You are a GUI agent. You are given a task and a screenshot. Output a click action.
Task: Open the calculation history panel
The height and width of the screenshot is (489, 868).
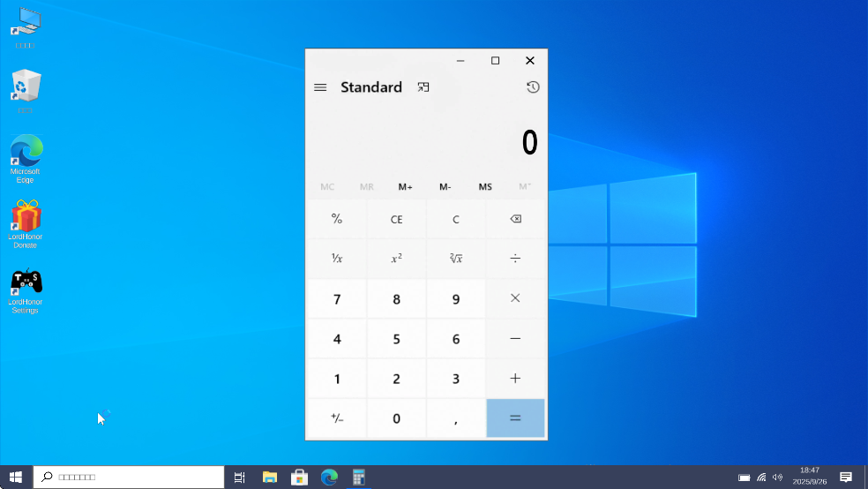click(532, 87)
